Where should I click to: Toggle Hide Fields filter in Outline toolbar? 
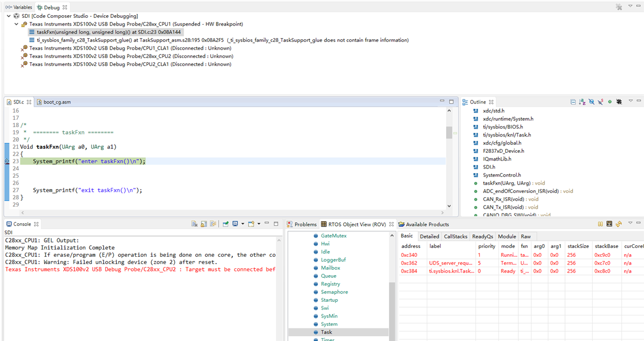click(x=591, y=102)
